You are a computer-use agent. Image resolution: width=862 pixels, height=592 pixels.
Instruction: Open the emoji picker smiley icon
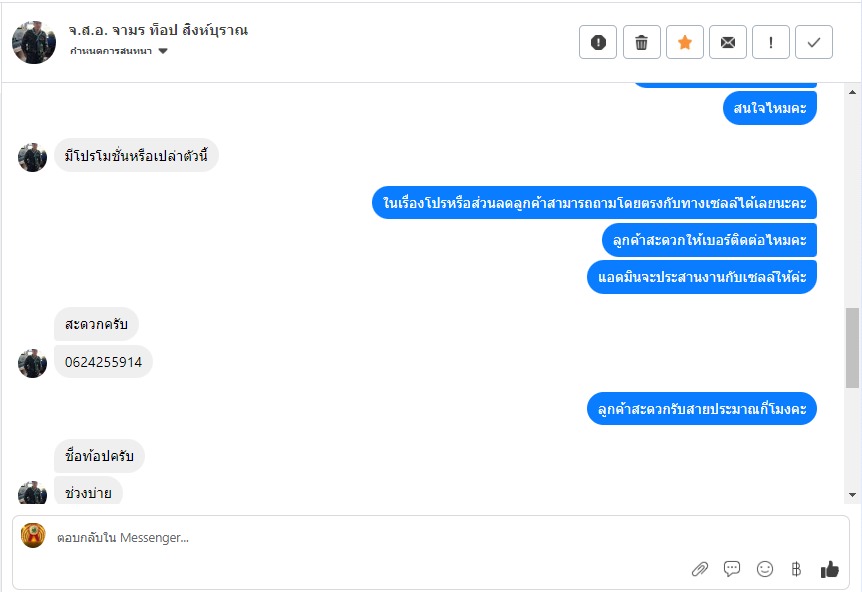click(765, 569)
